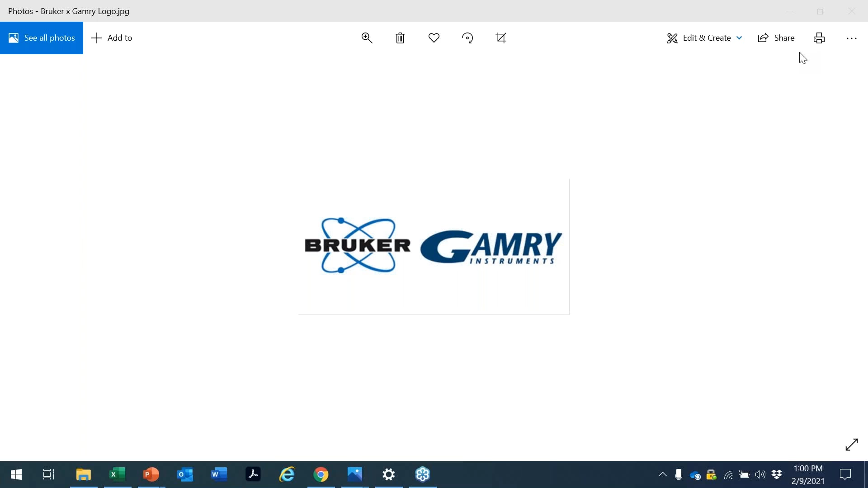Switch to Excel on the taskbar
This screenshot has height=488, width=868.
118,474
